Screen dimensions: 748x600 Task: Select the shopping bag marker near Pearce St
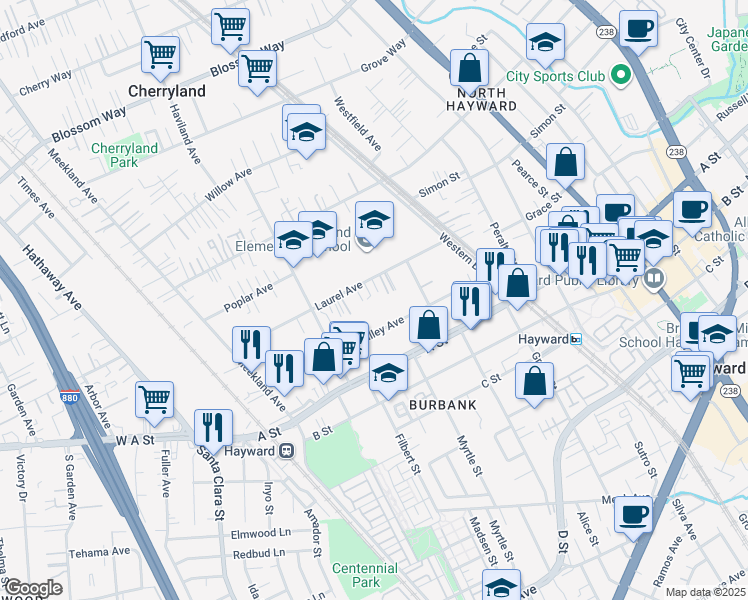565,163
